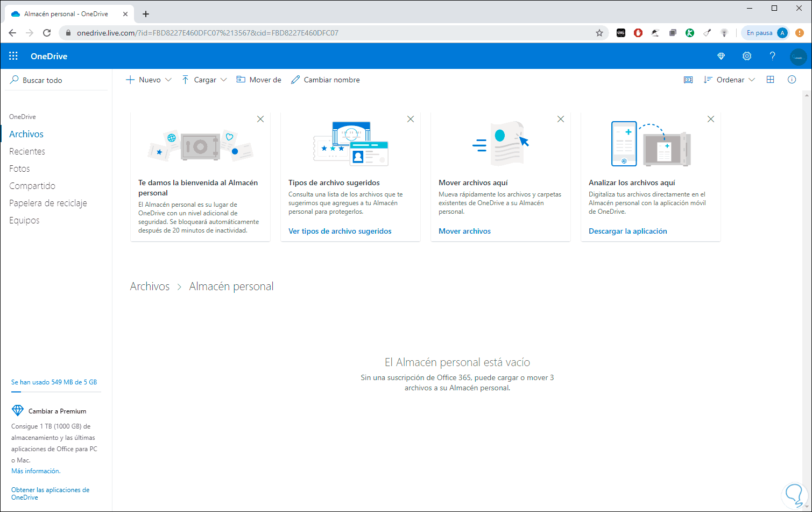Open Recientes in the sidebar

pyautogui.click(x=27, y=151)
